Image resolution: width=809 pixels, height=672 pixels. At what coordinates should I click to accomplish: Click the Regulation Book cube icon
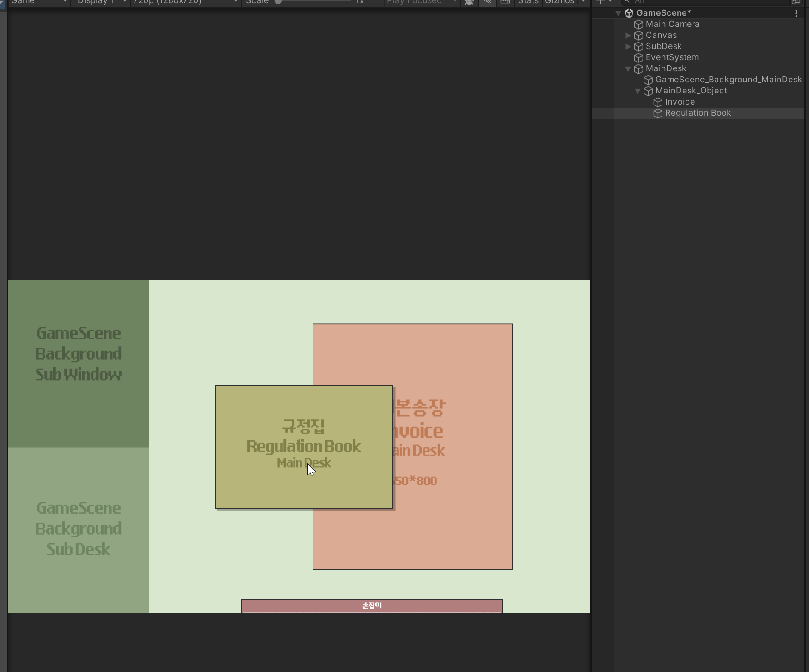coord(658,113)
